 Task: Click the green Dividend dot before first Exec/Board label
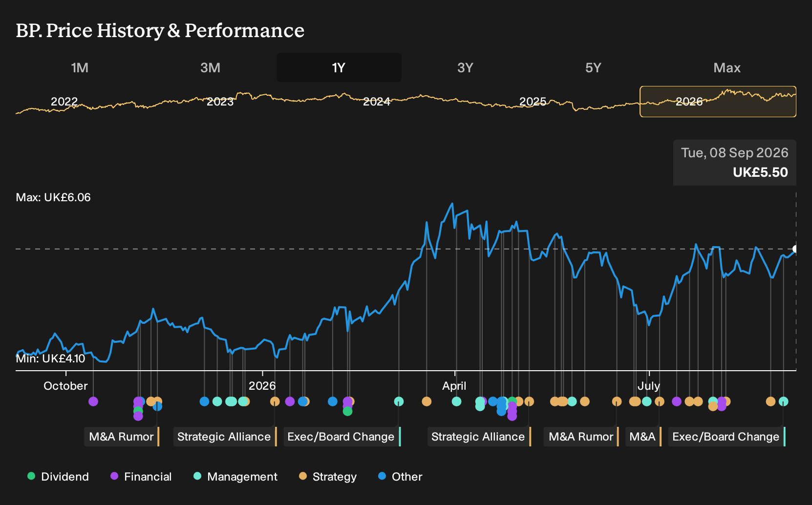(x=347, y=411)
